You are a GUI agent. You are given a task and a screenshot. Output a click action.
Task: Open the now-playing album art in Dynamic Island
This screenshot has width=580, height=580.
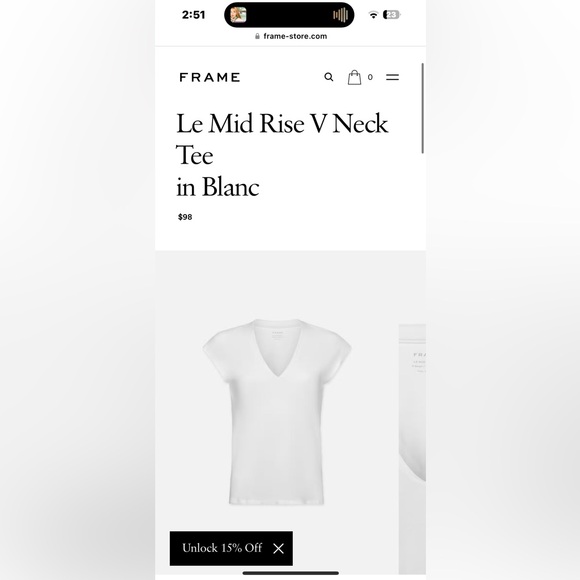(x=238, y=15)
